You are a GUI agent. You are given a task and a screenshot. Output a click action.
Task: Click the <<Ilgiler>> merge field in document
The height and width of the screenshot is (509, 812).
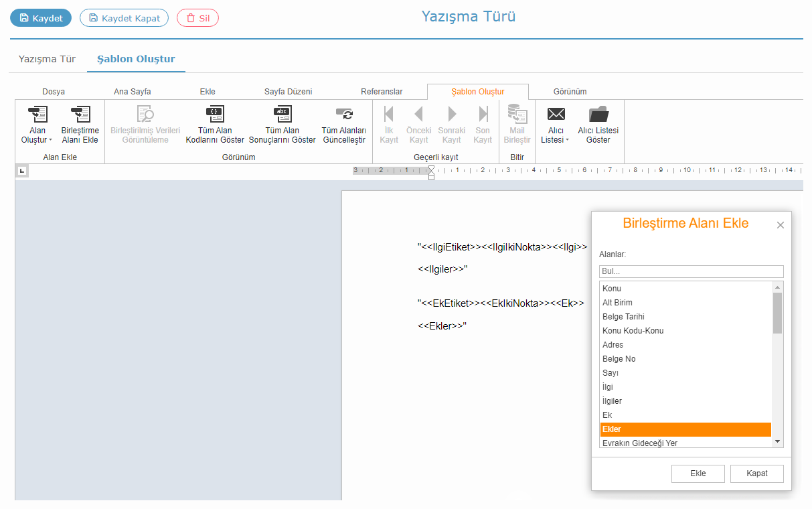pos(440,269)
